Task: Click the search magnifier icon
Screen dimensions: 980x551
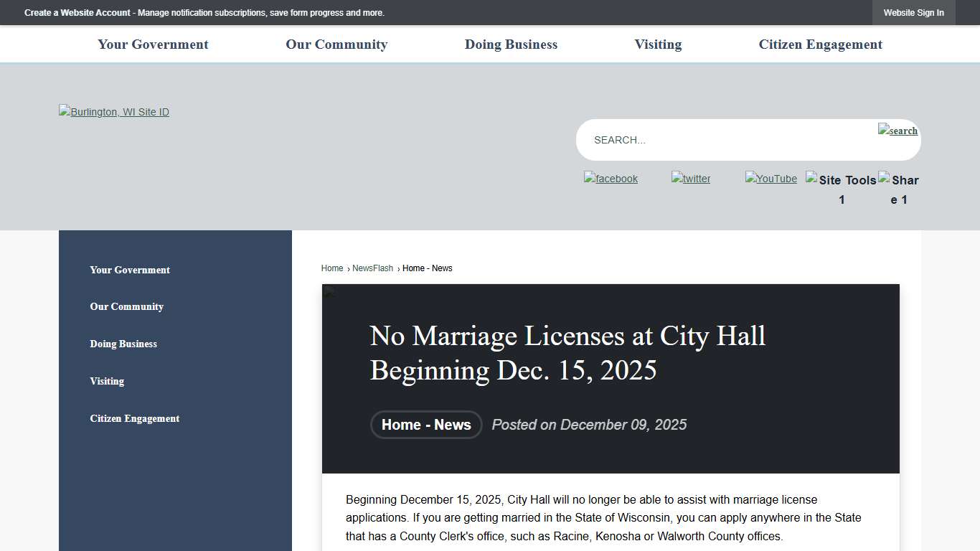Action: coord(897,131)
